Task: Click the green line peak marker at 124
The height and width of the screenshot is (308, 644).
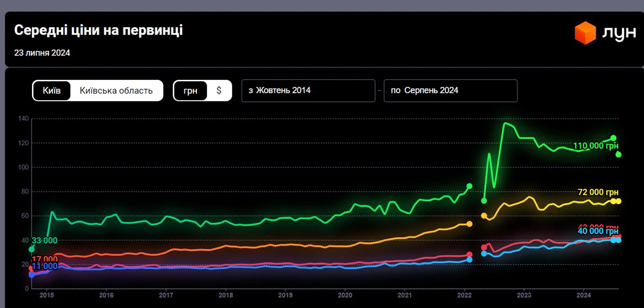Action: pyautogui.click(x=613, y=138)
